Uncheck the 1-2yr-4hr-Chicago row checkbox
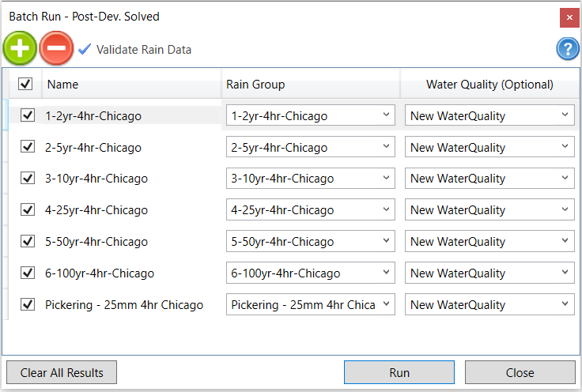 coord(28,115)
